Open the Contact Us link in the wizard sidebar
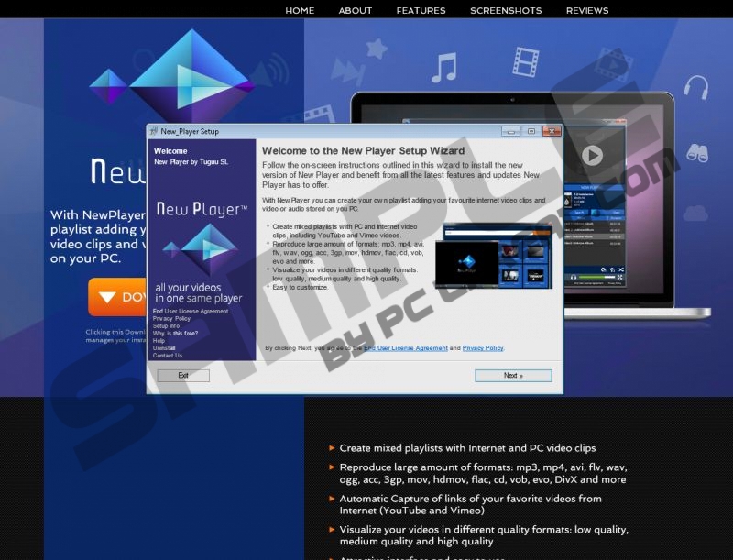The height and width of the screenshot is (560, 733). tap(168, 356)
